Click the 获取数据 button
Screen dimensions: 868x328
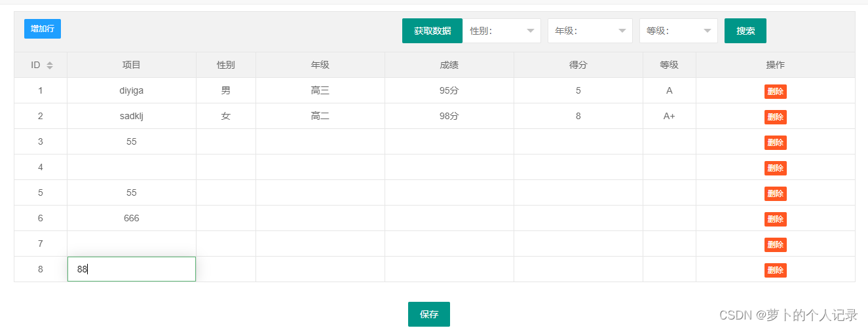pyautogui.click(x=432, y=31)
